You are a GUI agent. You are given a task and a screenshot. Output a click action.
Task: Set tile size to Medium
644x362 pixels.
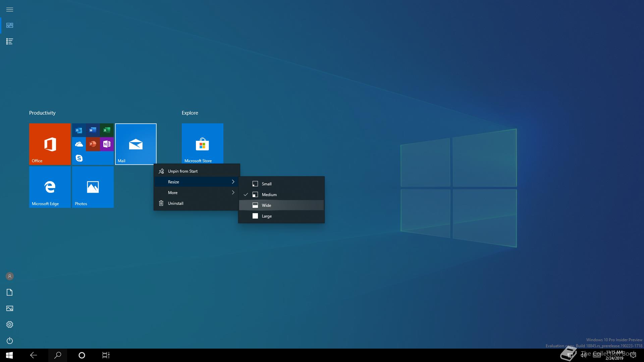[x=281, y=195]
